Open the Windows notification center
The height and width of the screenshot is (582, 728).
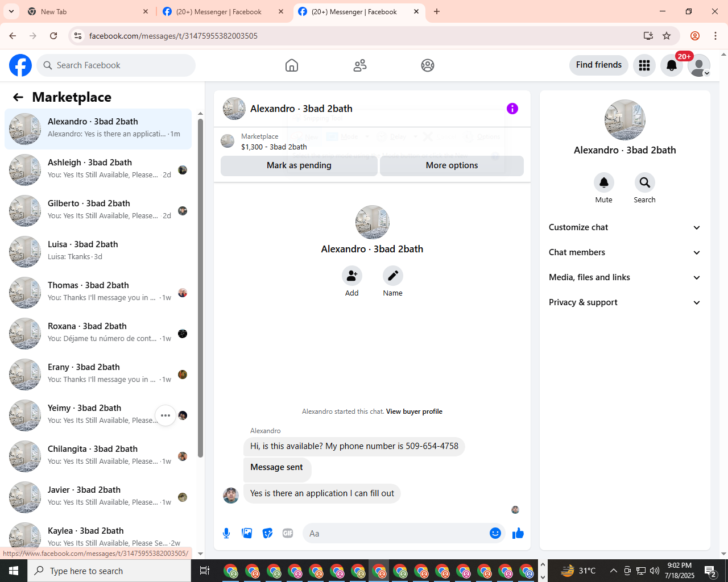click(x=710, y=571)
